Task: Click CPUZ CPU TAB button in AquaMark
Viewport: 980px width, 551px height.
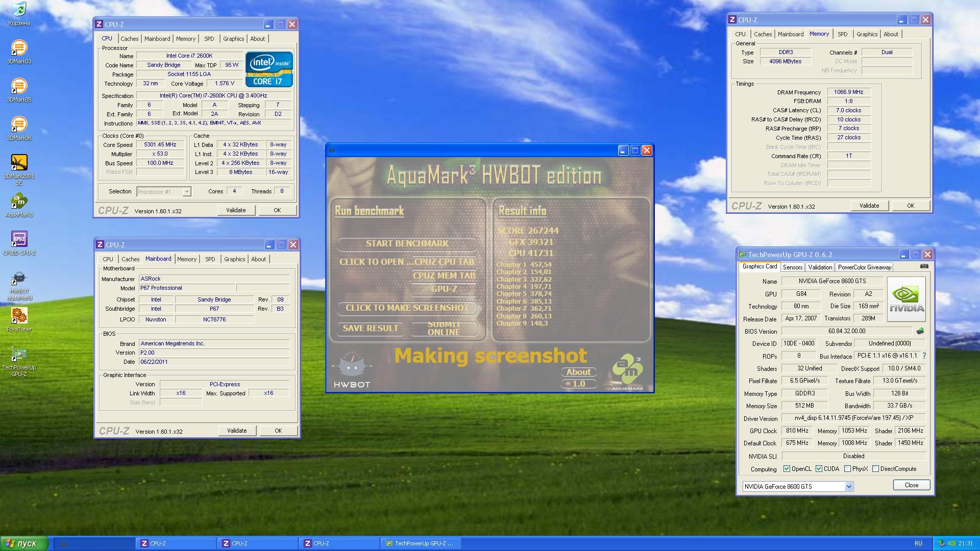Action: click(x=444, y=262)
